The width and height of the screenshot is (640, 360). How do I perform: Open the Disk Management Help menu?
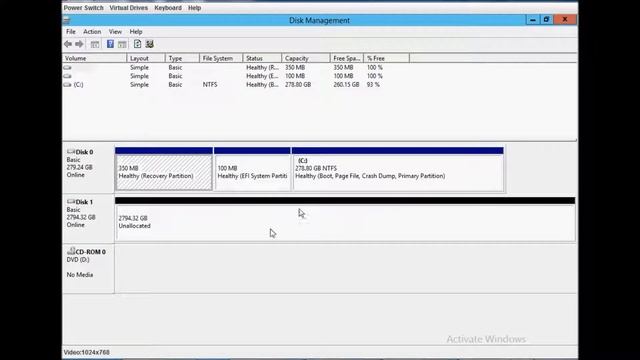point(136,31)
